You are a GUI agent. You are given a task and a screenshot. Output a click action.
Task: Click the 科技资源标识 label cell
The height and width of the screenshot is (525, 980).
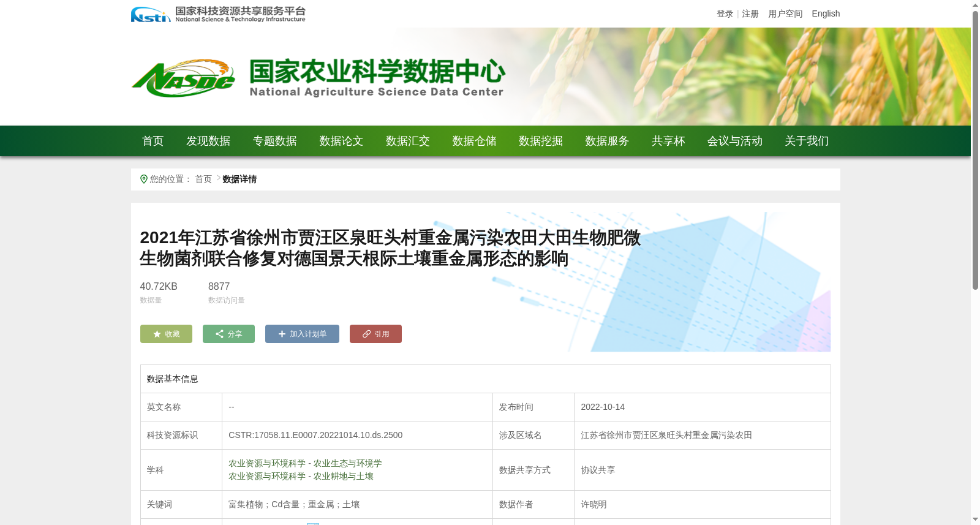pyautogui.click(x=181, y=436)
